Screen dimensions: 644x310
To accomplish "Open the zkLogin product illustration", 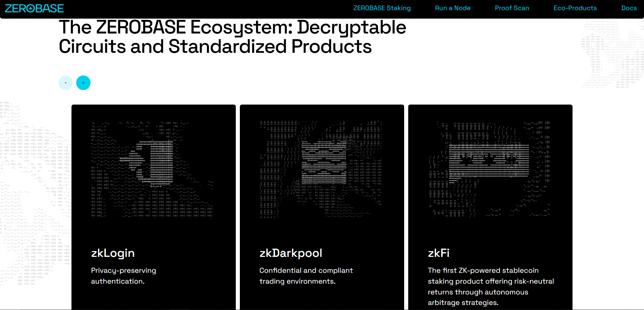I will [152, 170].
